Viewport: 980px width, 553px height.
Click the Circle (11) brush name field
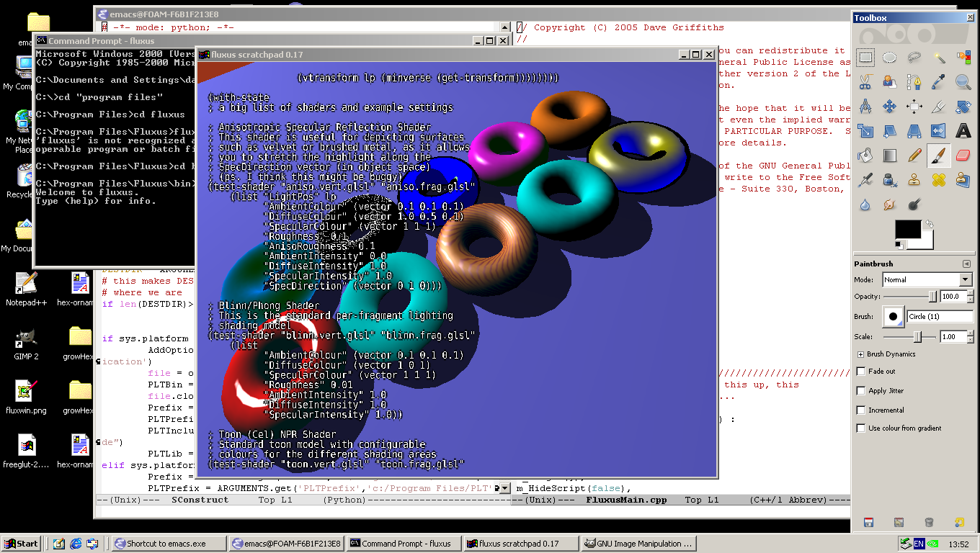[x=940, y=316]
